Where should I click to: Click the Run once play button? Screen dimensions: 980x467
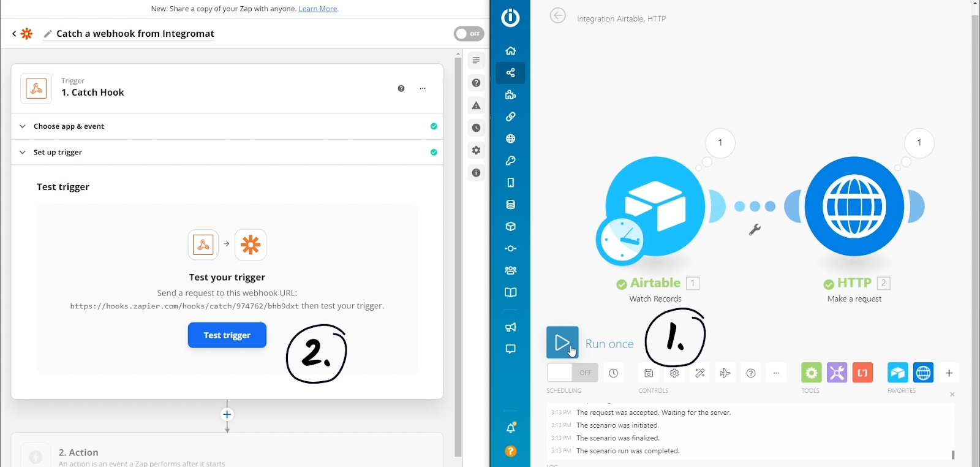(x=562, y=342)
